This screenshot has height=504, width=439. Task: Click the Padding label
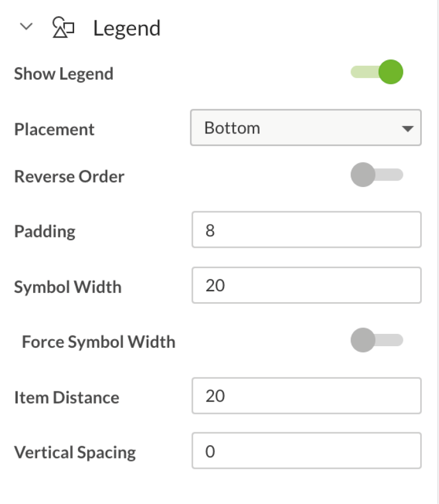45,232
